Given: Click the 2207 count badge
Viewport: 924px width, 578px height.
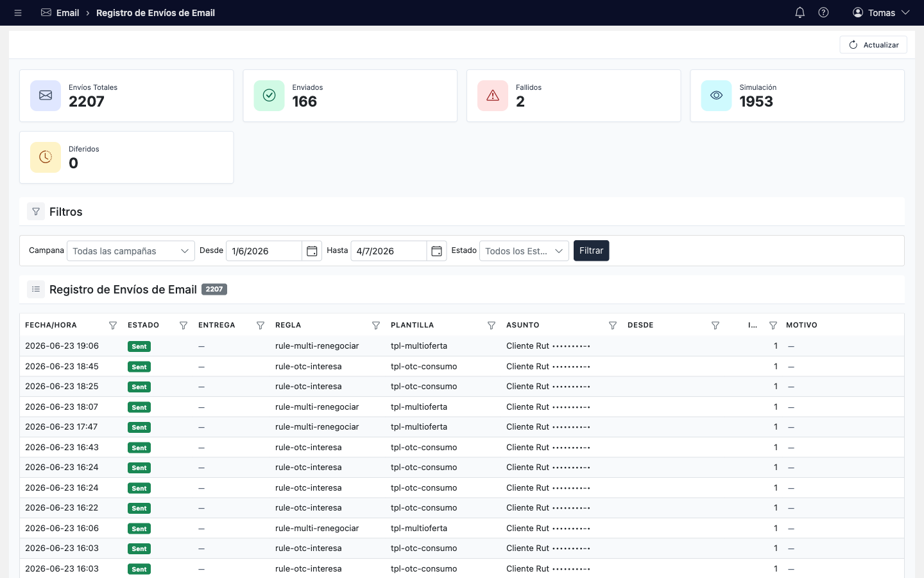Looking at the screenshot, I should pos(214,290).
